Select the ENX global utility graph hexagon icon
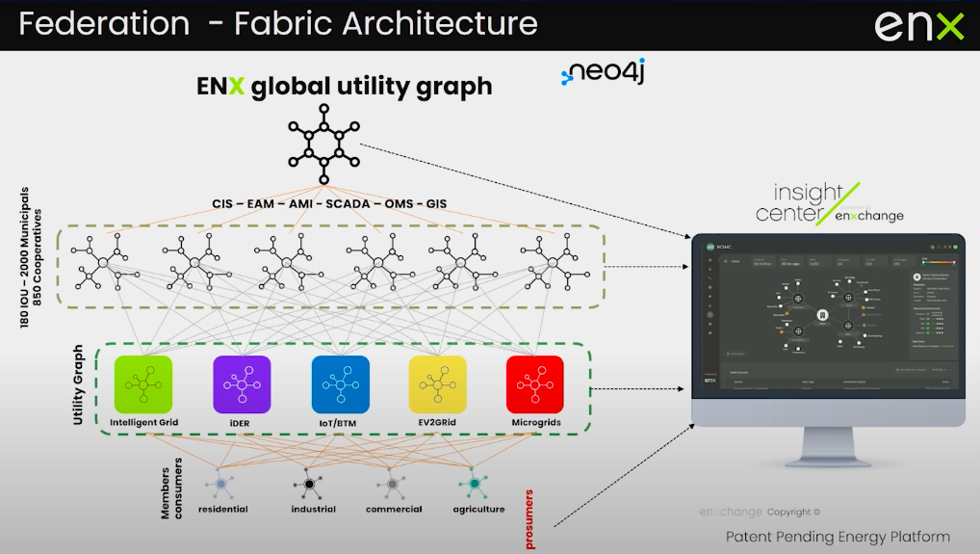980x554 pixels. click(323, 144)
